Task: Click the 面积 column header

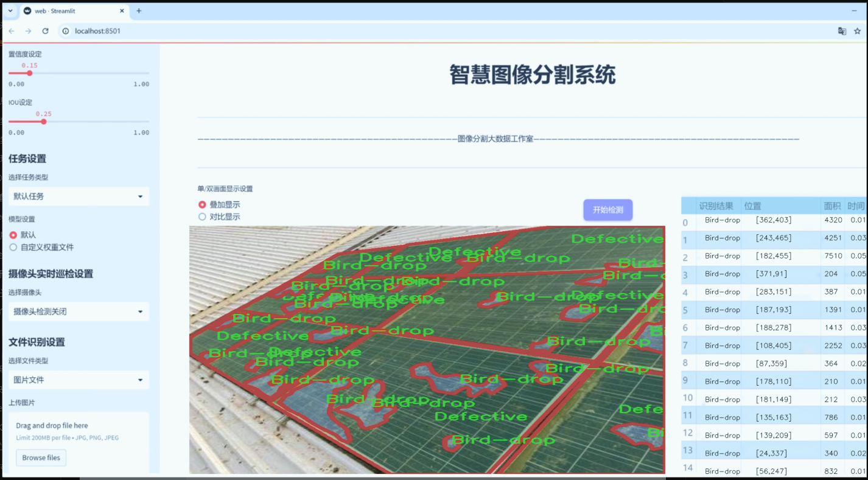Action: coord(833,206)
